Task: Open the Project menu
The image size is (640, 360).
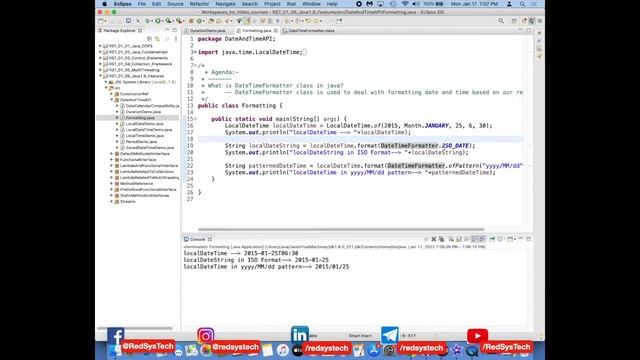Action: (x=272, y=4)
